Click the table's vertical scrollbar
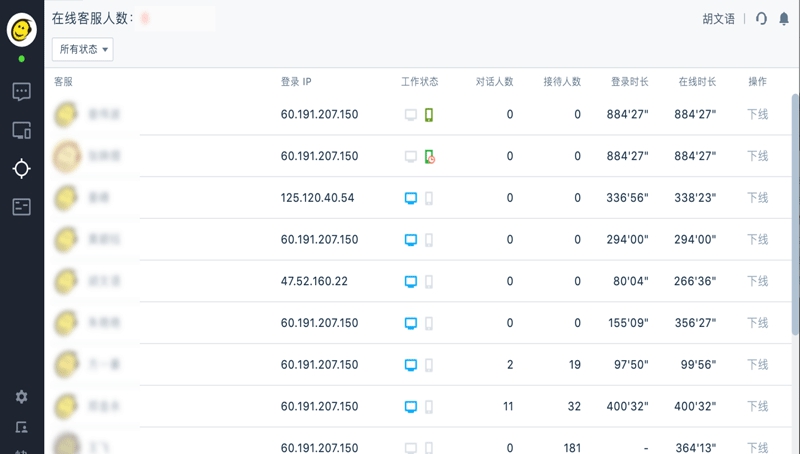This screenshot has height=454, width=800. [x=795, y=214]
